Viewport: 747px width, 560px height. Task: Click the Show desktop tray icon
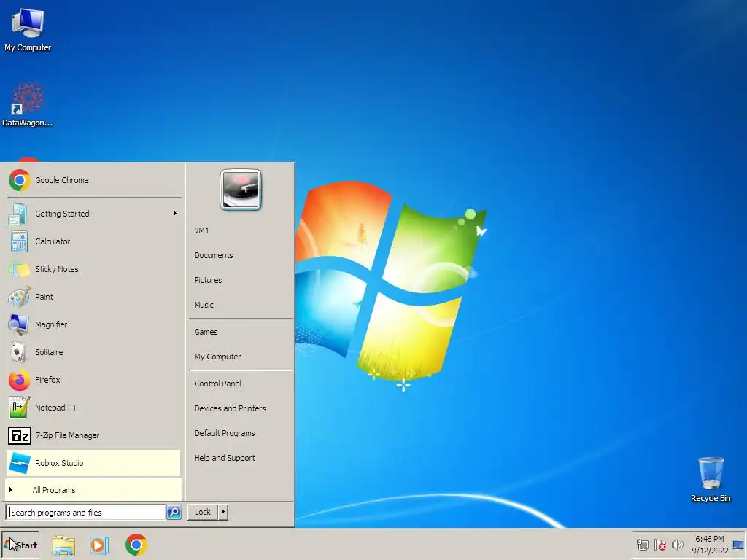pyautogui.click(x=739, y=545)
